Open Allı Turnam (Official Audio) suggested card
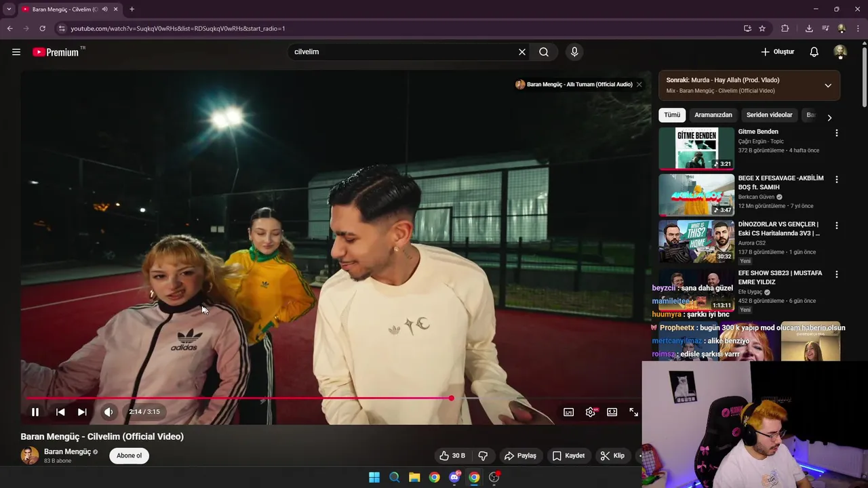This screenshot has width=868, height=488. tap(574, 85)
